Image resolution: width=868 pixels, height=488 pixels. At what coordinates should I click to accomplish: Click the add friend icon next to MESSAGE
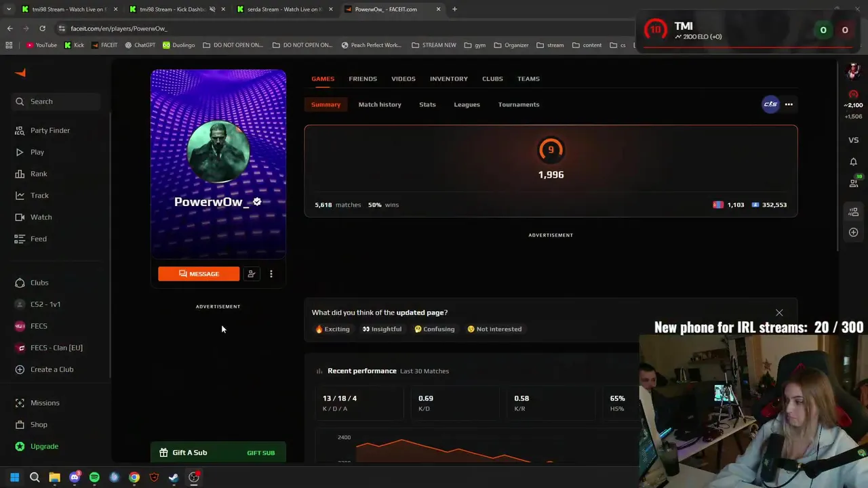click(x=251, y=274)
